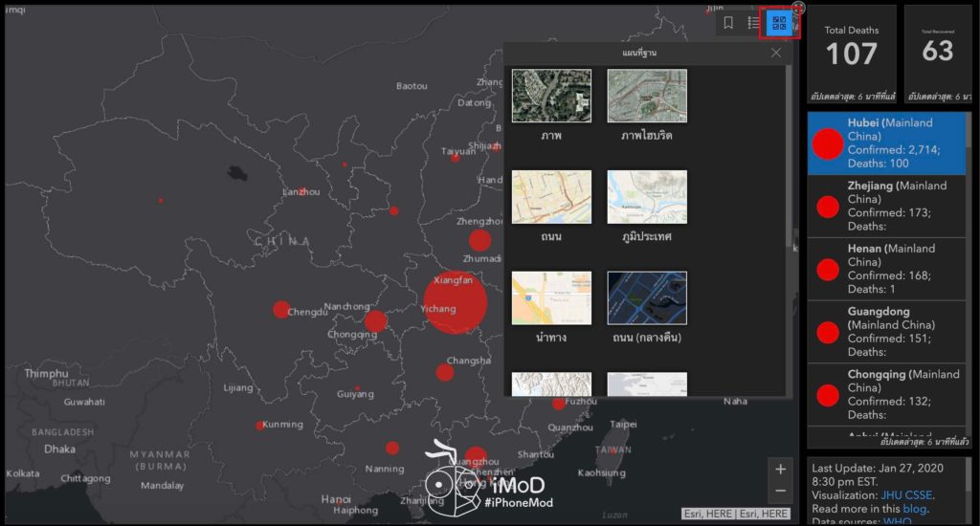Click the red dot near Kunming

260,426
